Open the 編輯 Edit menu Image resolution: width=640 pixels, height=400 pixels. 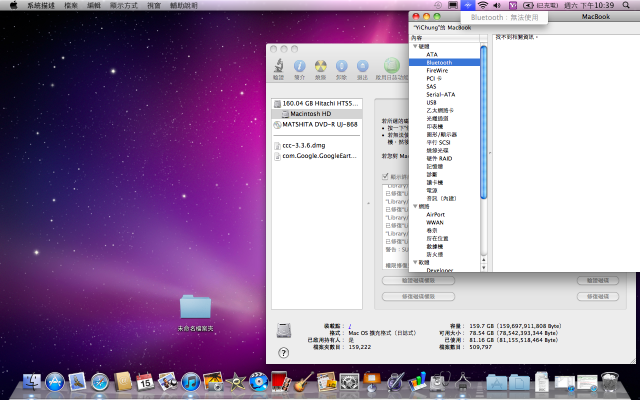pos(94,5)
